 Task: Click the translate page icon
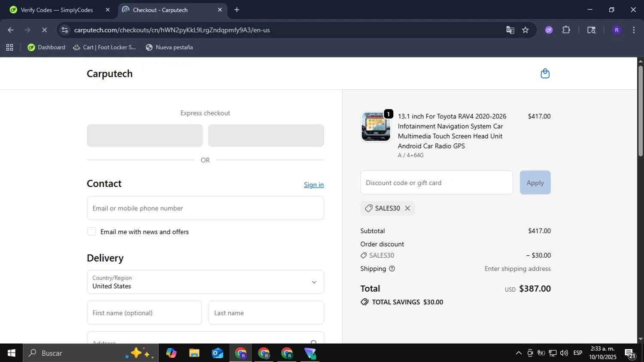510,30
